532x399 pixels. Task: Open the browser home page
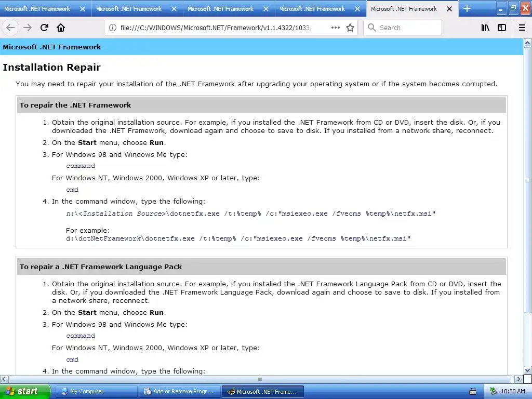pyautogui.click(x=61, y=28)
